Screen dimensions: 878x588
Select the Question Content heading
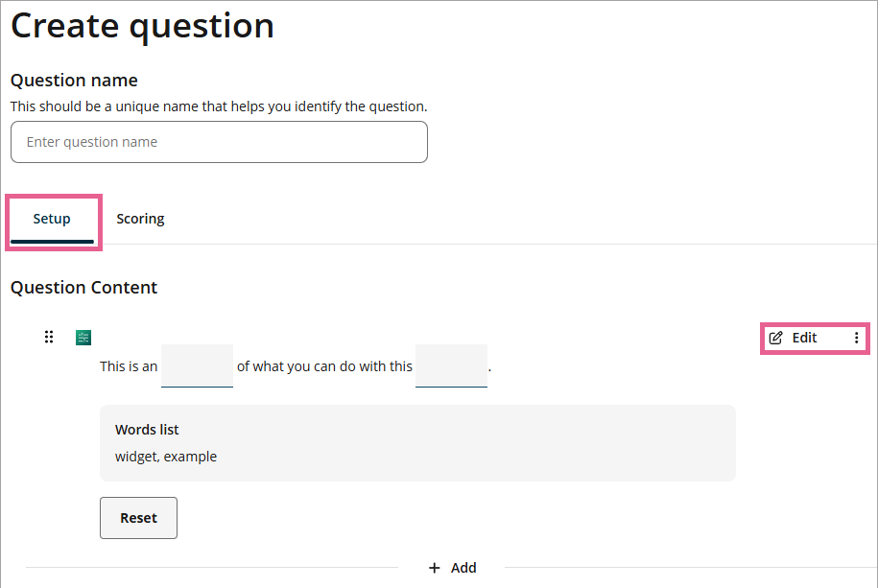coord(83,287)
